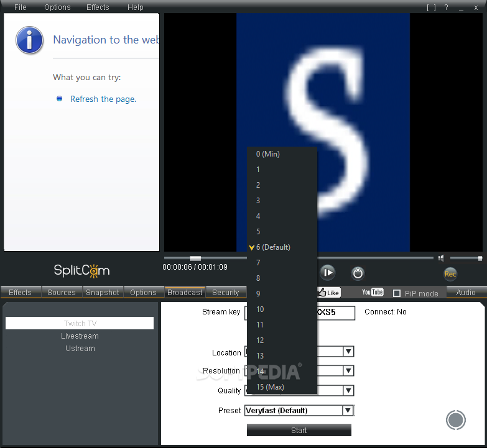Select value 9 in the list
Screen dimensions: 487x448
click(x=282, y=294)
